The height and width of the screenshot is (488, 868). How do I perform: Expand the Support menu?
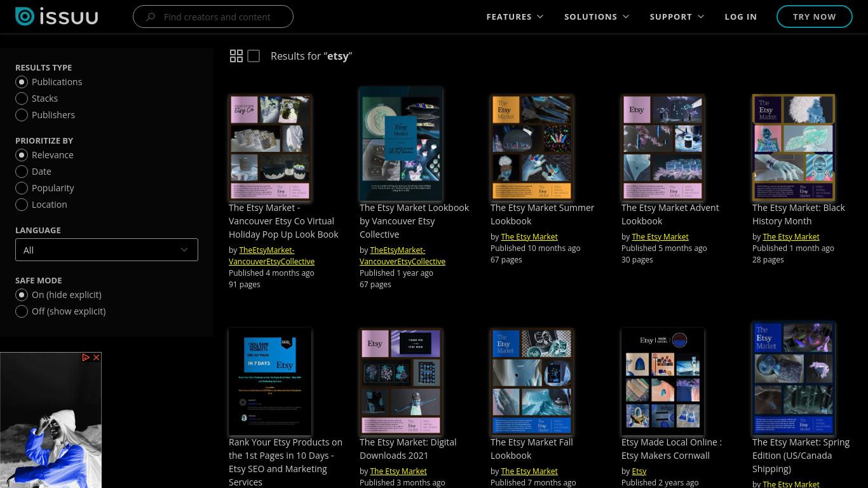point(677,17)
